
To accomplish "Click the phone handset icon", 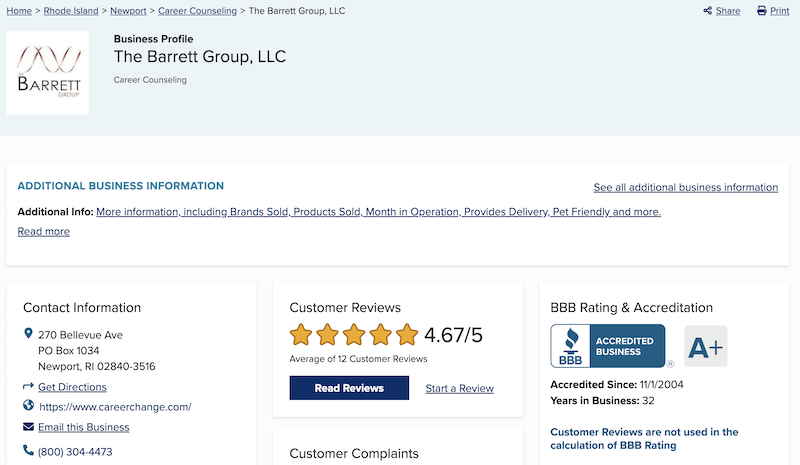I will [x=28, y=450].
